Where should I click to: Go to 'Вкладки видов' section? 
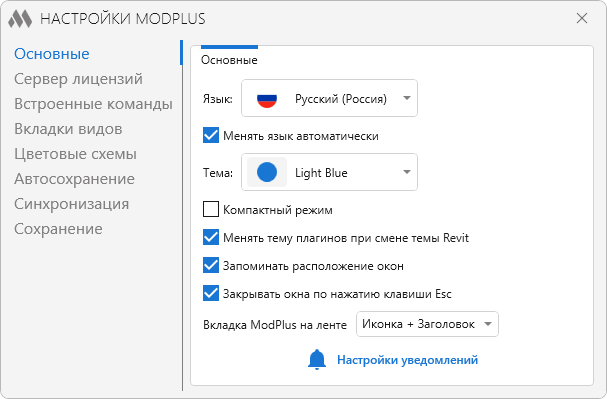[68, 129]
